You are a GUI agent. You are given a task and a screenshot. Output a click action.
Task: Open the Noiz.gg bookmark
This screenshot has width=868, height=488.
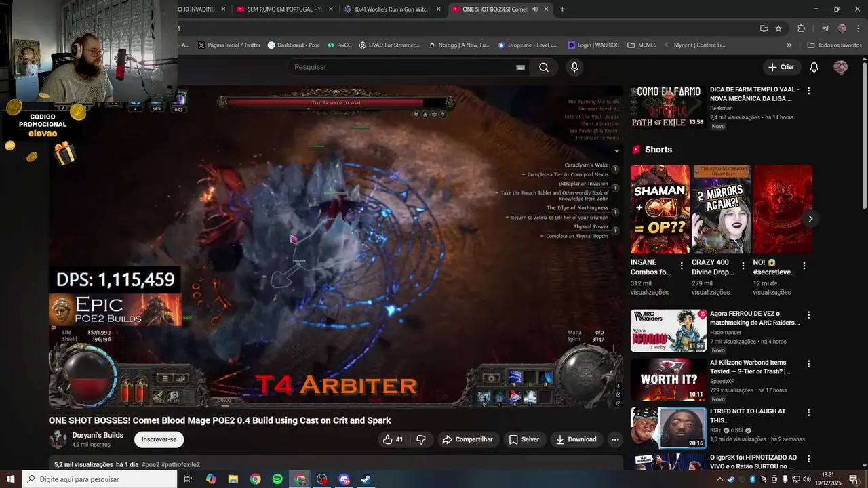pos(458,45)
